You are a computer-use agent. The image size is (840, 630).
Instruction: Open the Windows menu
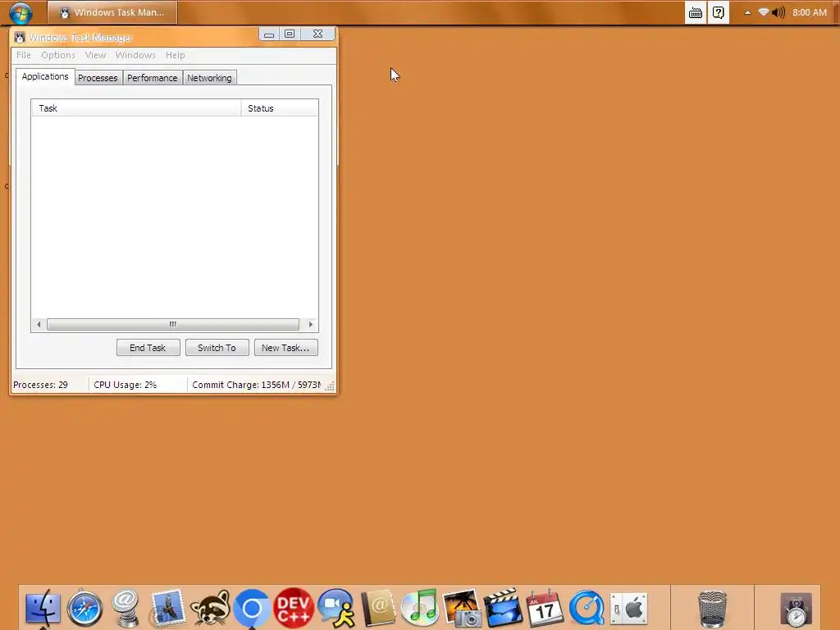135,55
